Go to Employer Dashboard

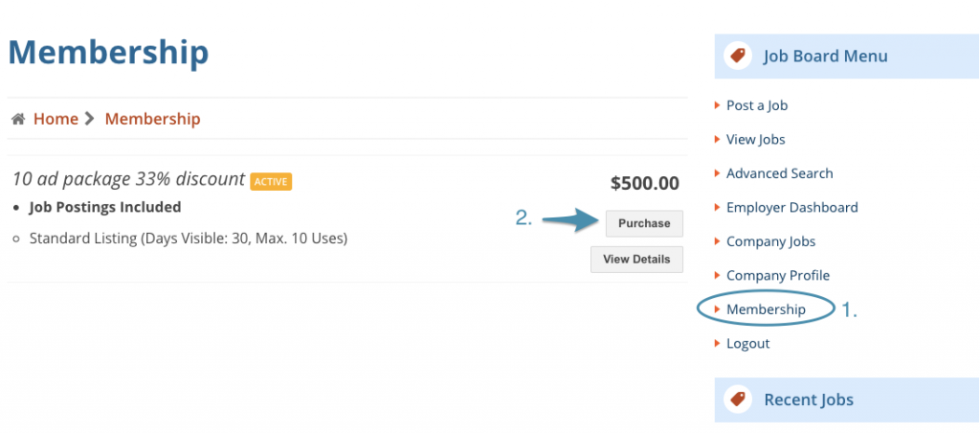[x=791, y=207]
